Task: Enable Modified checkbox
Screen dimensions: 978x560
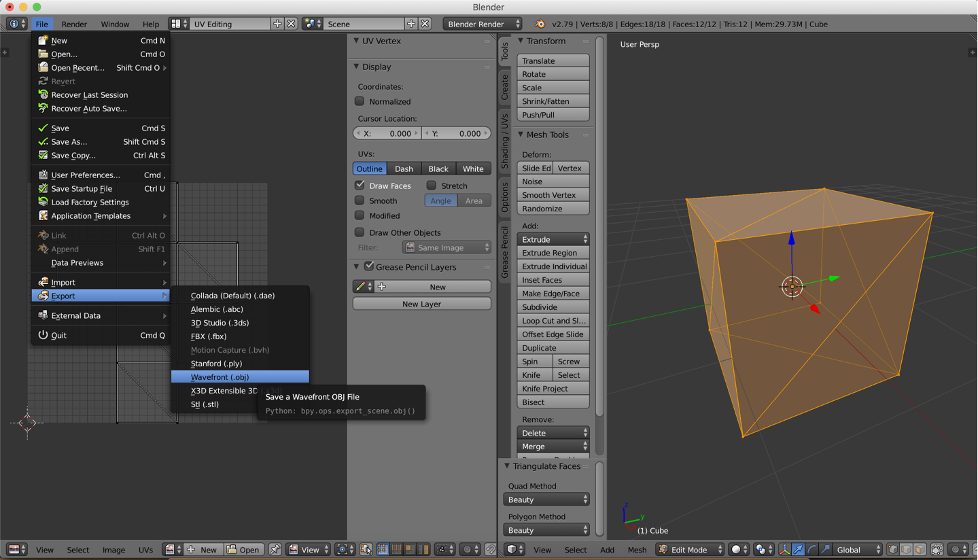Action: click(x=360, y=215)
